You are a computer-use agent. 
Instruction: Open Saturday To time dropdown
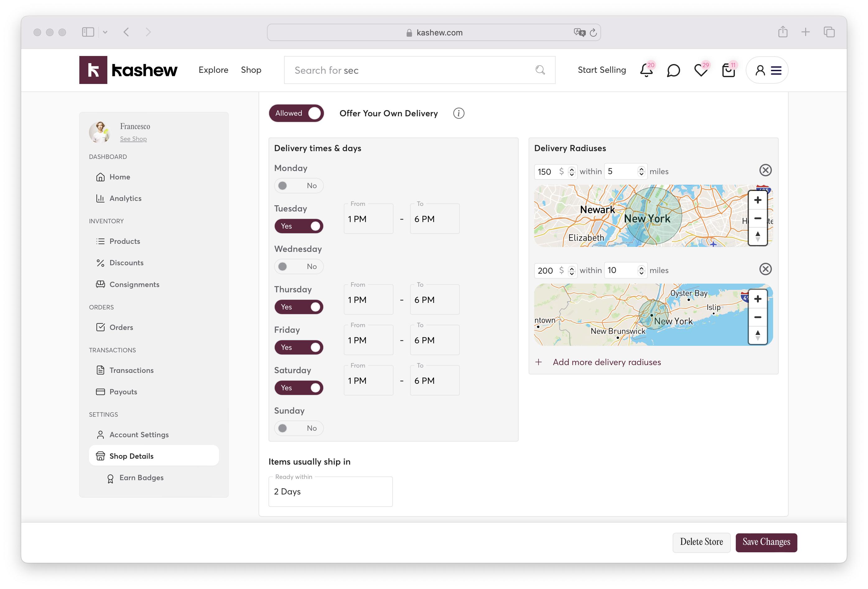434,381
